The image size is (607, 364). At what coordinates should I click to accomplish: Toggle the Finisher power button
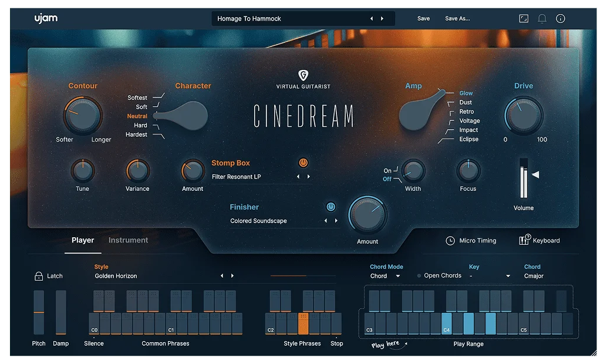pos(331,207)
